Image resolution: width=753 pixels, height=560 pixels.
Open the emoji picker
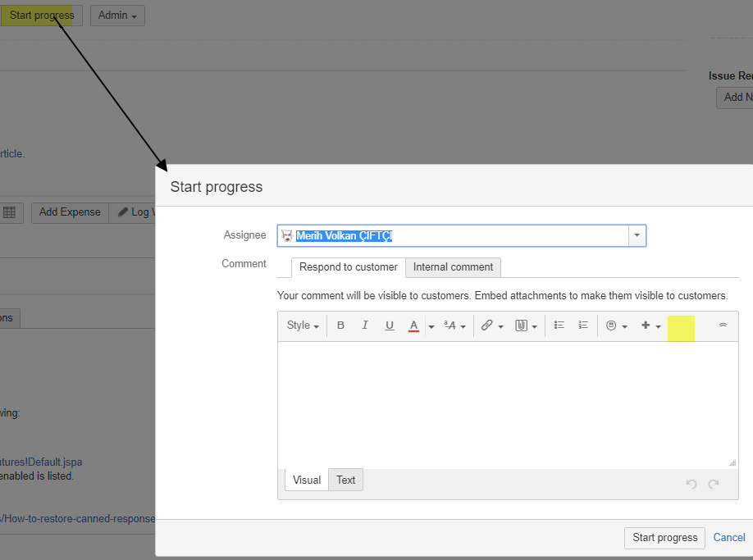point(613,326)
